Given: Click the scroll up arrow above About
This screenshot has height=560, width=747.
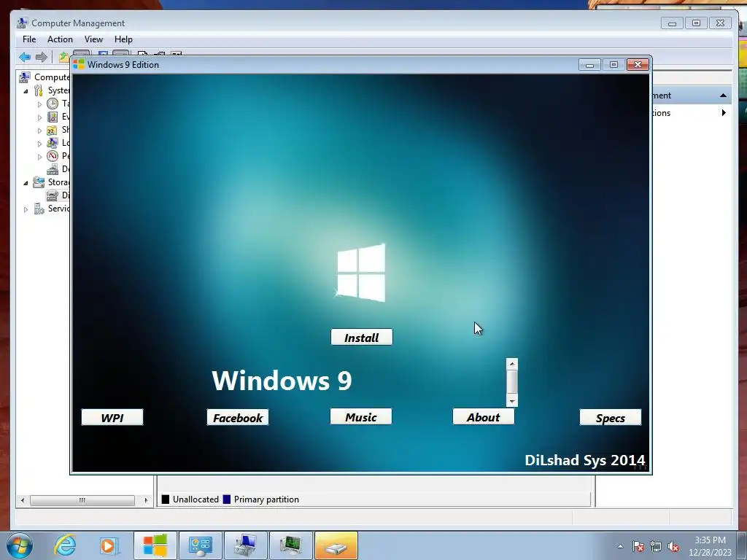Looking at the screenshot, I should click(x=512, y=364).
